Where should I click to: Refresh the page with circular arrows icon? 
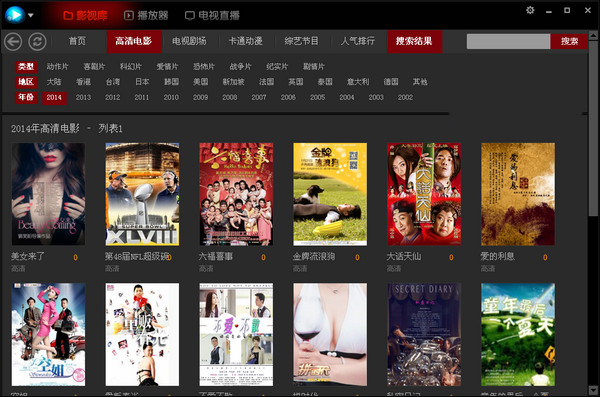click(x=37, y=41)
